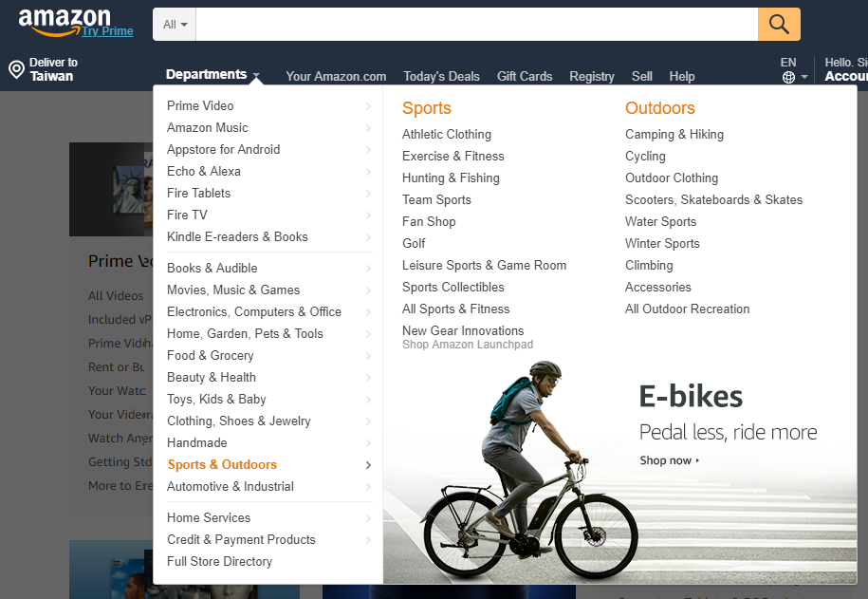This screenshot has width=868, height=599.
Task: Open Gift Cards page
Action: [525, 77]
